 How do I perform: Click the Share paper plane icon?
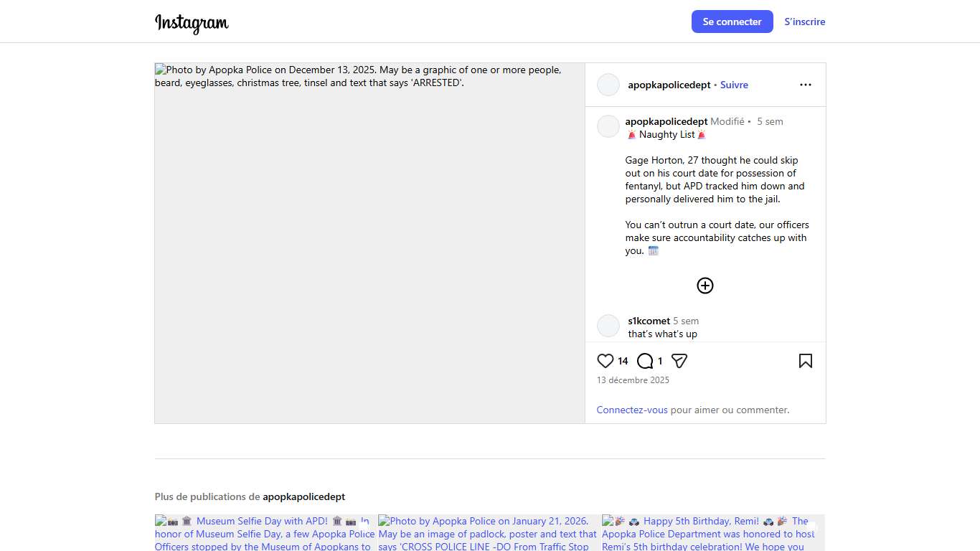point(679,361)
